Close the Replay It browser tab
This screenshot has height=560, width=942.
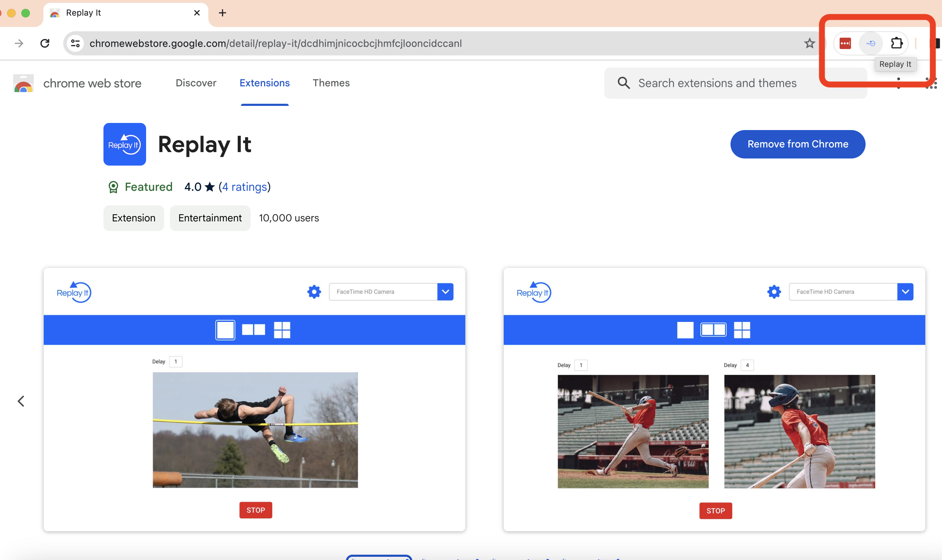(x=197, y=13)
